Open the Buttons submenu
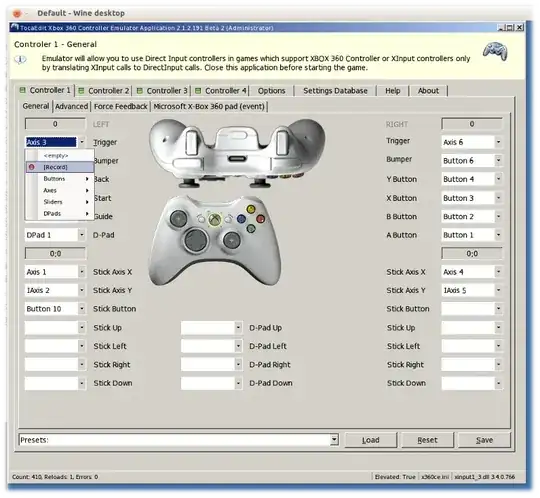This screenshot has height=498, width=540. 60,179
